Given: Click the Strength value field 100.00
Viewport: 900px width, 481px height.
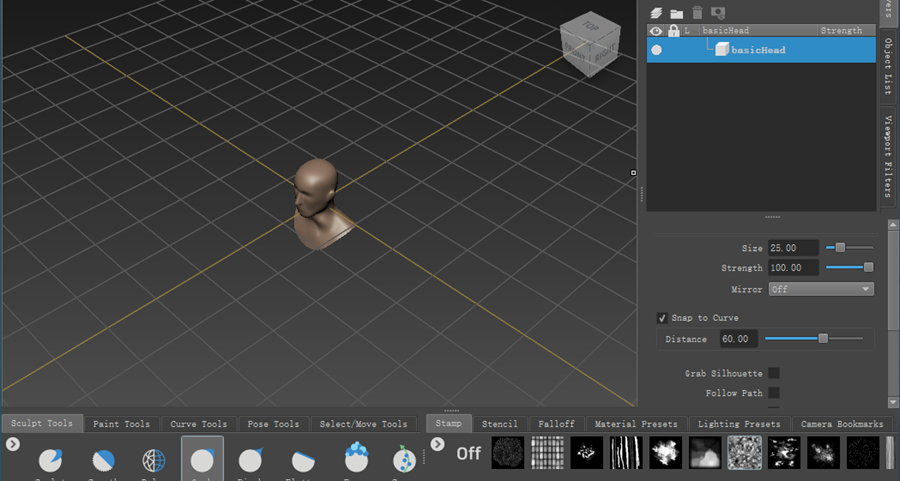Looking at the screenshot, I should 793,267.
